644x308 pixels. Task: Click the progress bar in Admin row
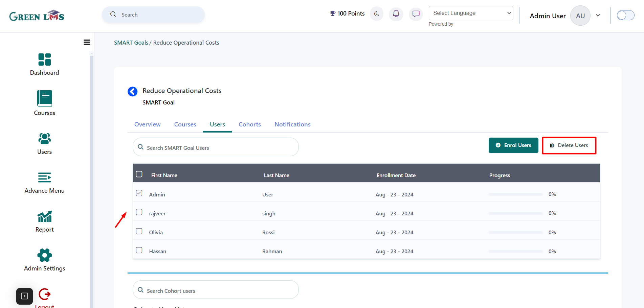516,194
